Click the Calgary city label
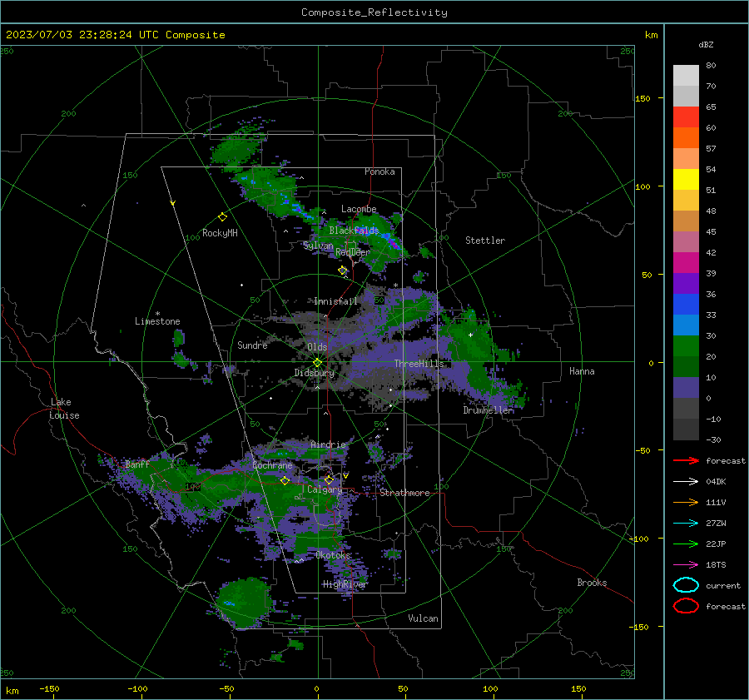Screen dimensions: 749x700 click(325, 489)
